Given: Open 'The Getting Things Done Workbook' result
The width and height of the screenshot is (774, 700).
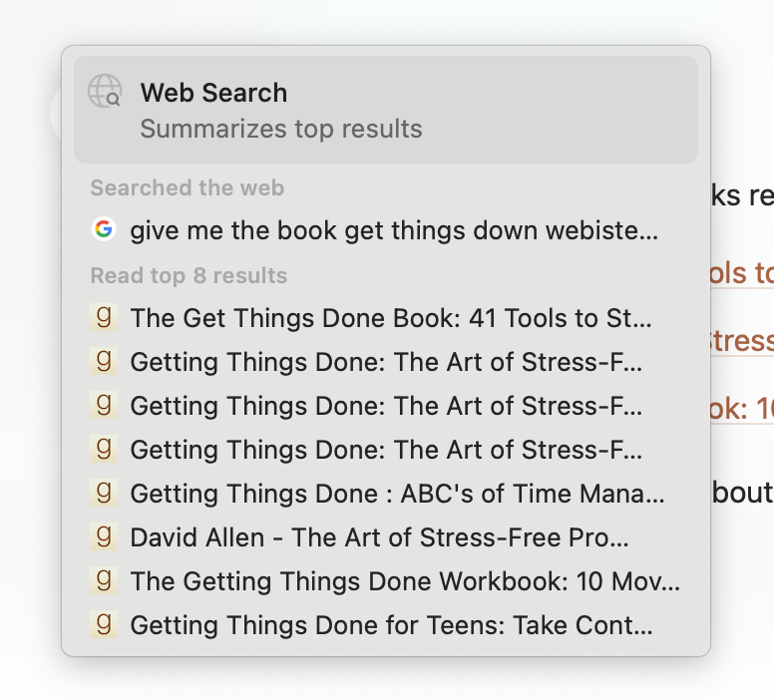Looking at the screenshot, I should tap(405, 582).
